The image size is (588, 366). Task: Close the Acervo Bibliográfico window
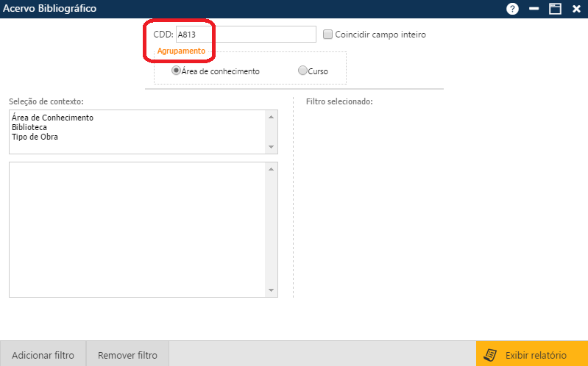576,9
